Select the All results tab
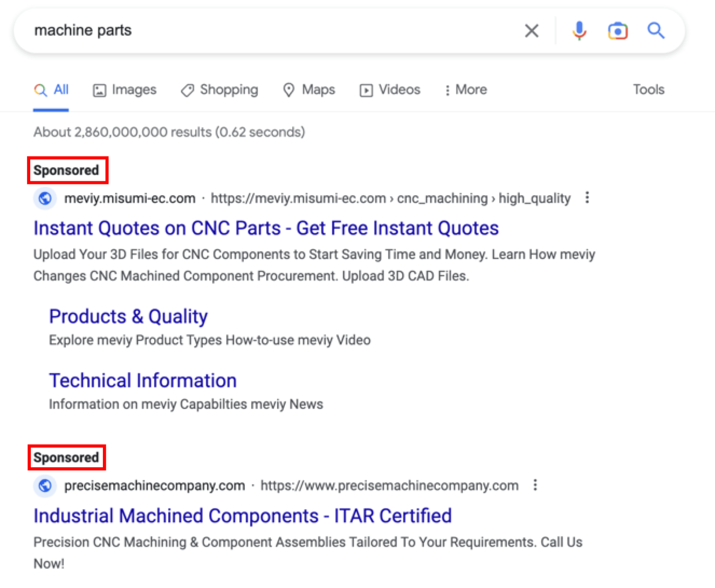The width and height of the screenshot is (715, 588). click(x=51, y=90)
